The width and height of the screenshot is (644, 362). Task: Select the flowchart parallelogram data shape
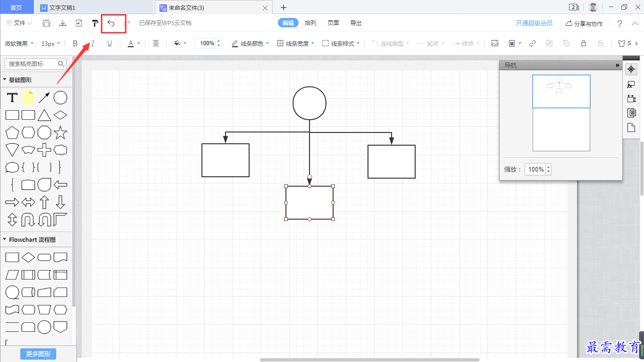(12, 275)
